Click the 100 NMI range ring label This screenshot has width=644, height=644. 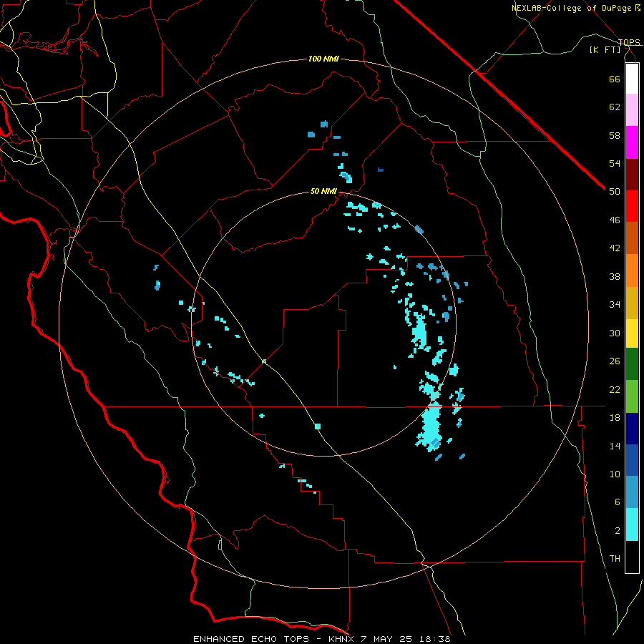pyautogui.click(x=323, y=59)
